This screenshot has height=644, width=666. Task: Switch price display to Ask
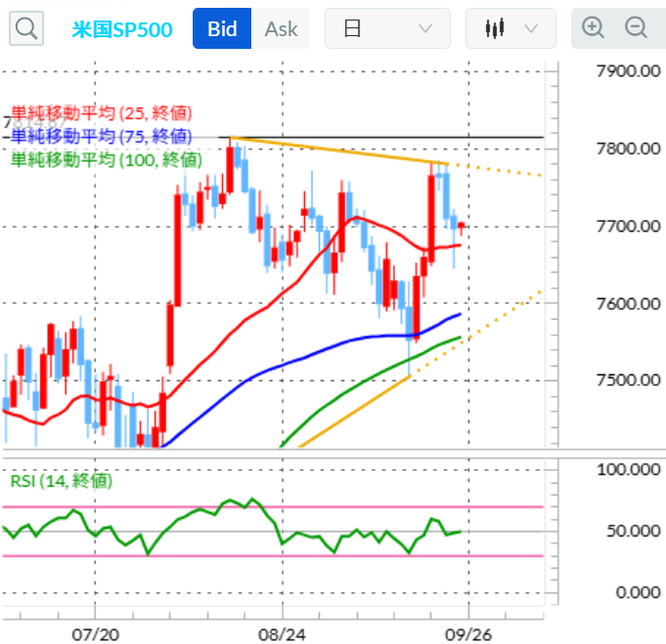coord(281,28)
